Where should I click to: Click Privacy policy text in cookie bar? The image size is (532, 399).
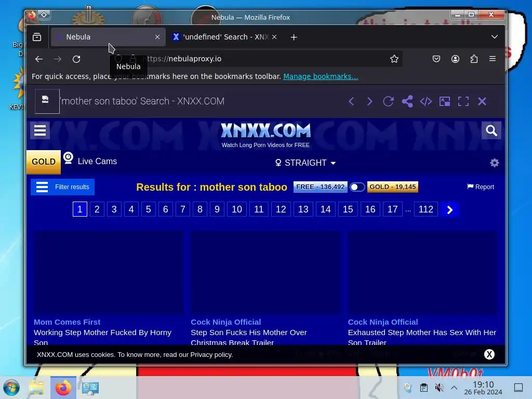(x=211, y=354)
